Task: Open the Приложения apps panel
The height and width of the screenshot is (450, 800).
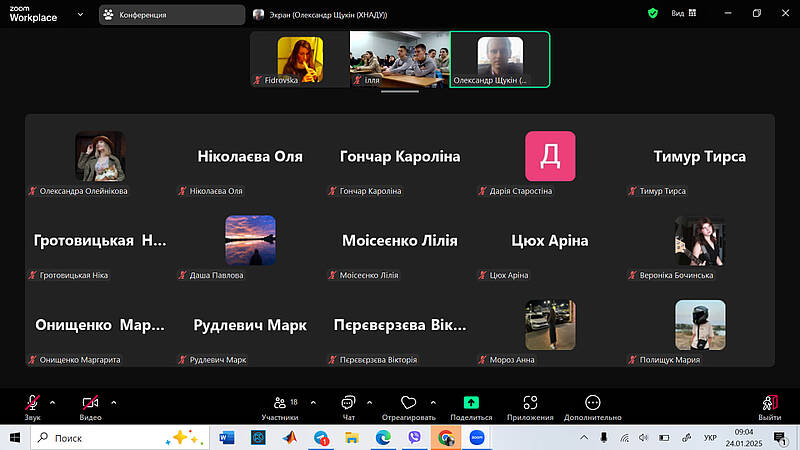Action: (x=530, y=405)
